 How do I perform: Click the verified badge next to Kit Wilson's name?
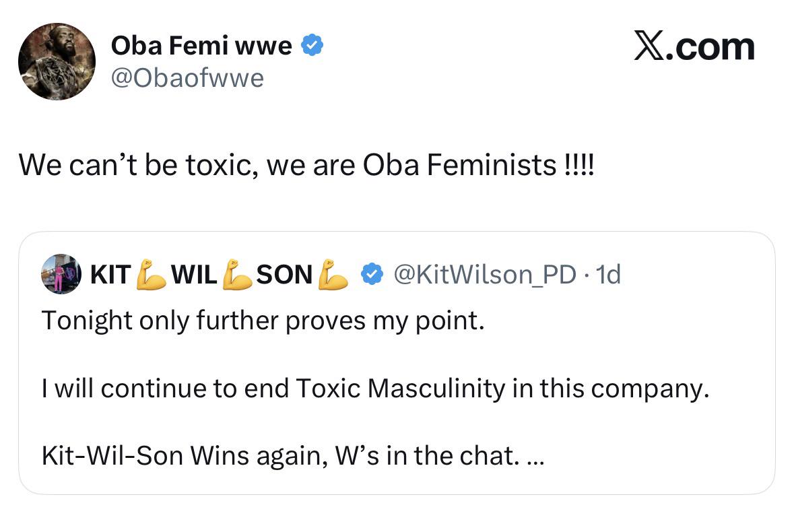click(x=372, y=275)
